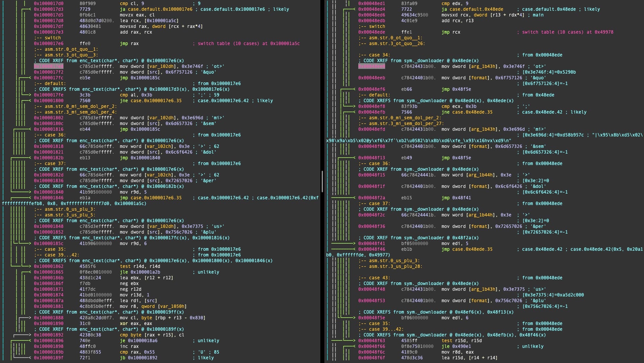644x363 pixels.
Task: Click the highlighted cursor address in left pane
Action: tap(48, 67)
